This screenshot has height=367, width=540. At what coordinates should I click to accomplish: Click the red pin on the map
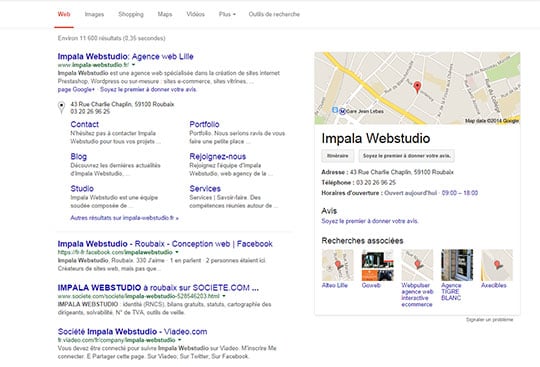(x=417, y=87)
